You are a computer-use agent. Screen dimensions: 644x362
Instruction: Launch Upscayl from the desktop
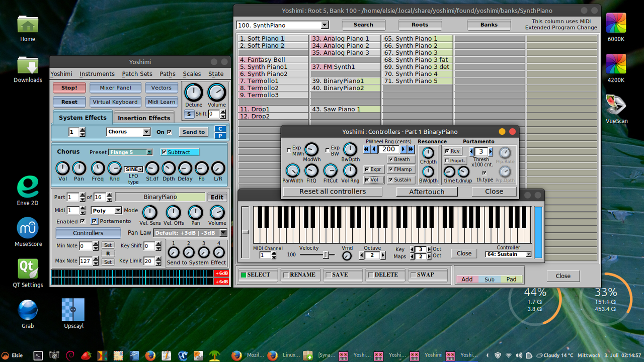pos(73,310)
